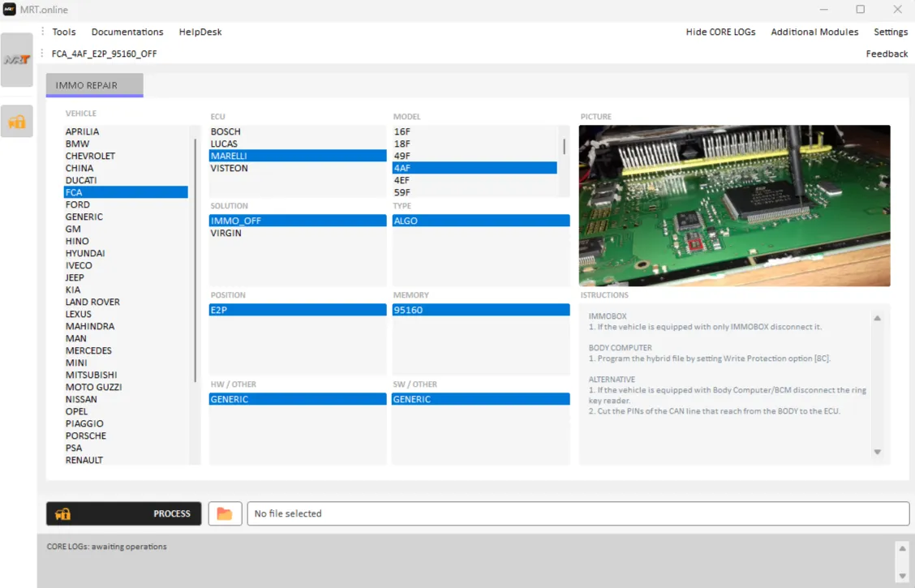
Task: Select BOSCH in ECU list
Action: (x=298, y=132)
